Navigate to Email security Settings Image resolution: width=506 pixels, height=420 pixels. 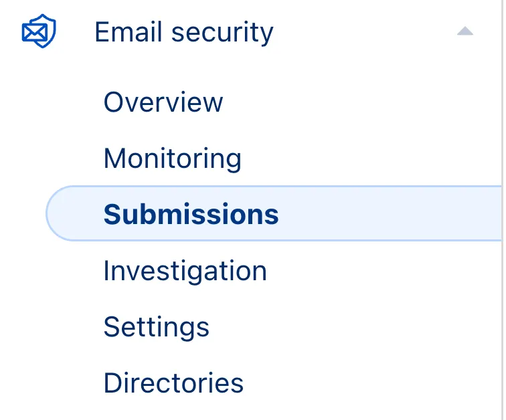[x=156, y=327]
